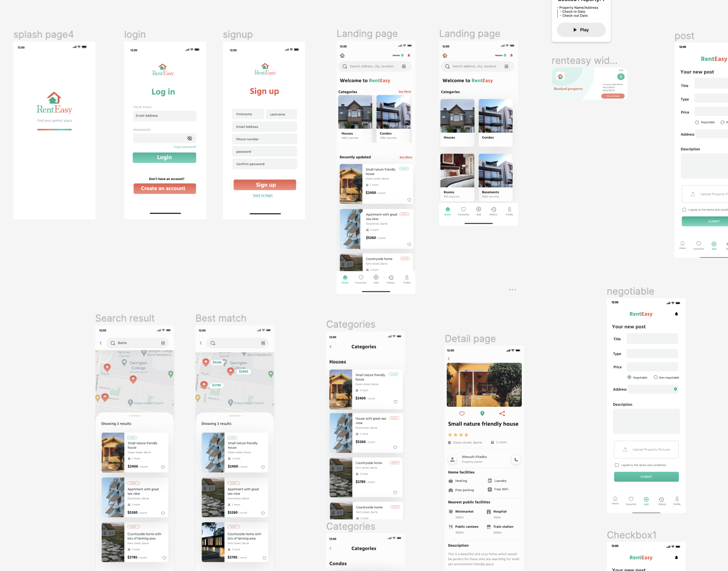728x571 pixels.
Task: Go back using the Detail page back arrow
Action: 449,359
